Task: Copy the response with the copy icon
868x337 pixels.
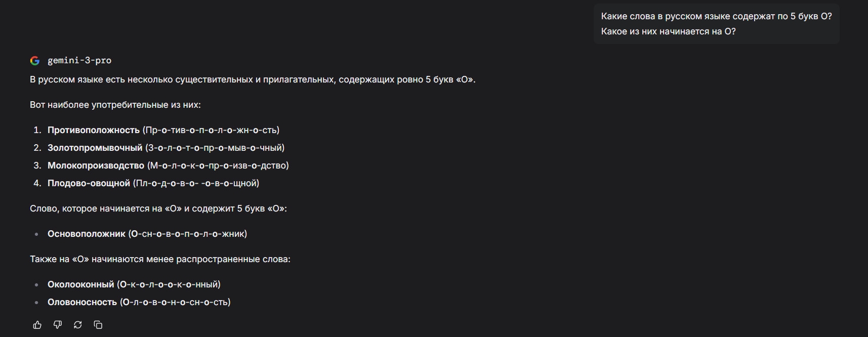Action: [98, 325]
